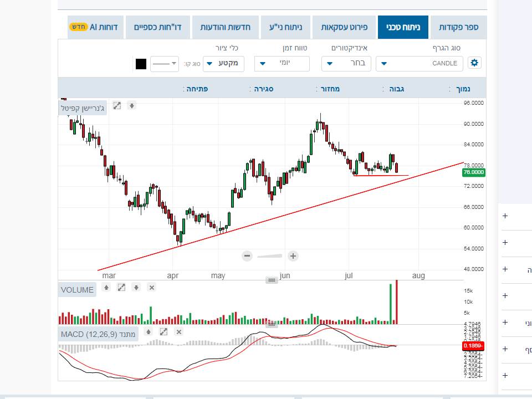Open the drawing tool 'מקטע' dropdown
The width and height of the screenshot is (532, 399).
coord(224,64)
